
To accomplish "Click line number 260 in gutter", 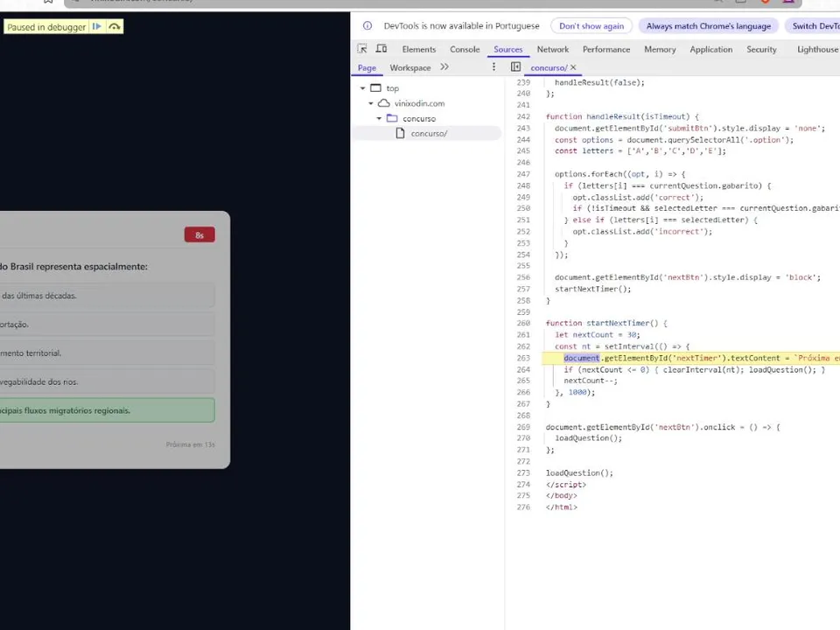I will (523, 323).
